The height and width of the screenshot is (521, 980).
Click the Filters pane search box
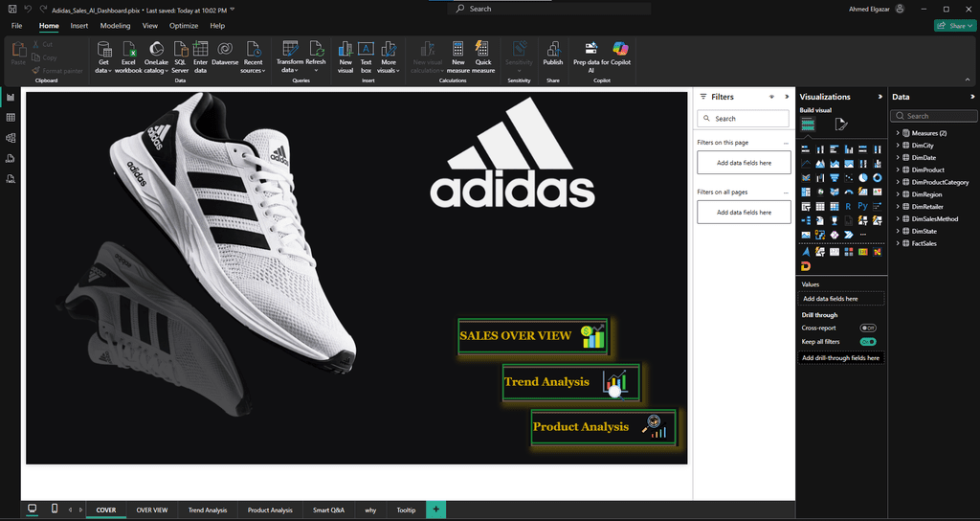click(743, 118)
